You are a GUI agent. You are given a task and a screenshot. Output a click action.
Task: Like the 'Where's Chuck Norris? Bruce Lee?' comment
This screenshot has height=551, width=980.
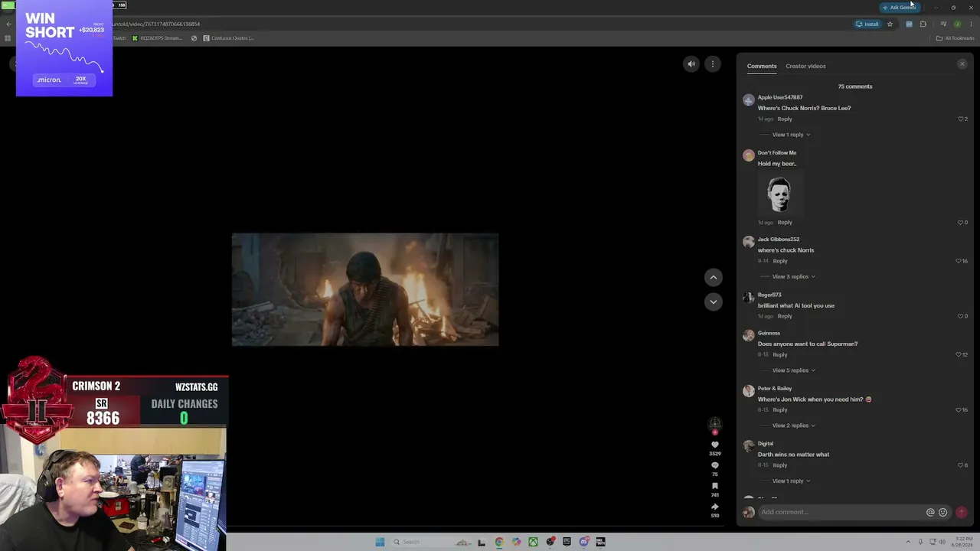pos(962,119)
